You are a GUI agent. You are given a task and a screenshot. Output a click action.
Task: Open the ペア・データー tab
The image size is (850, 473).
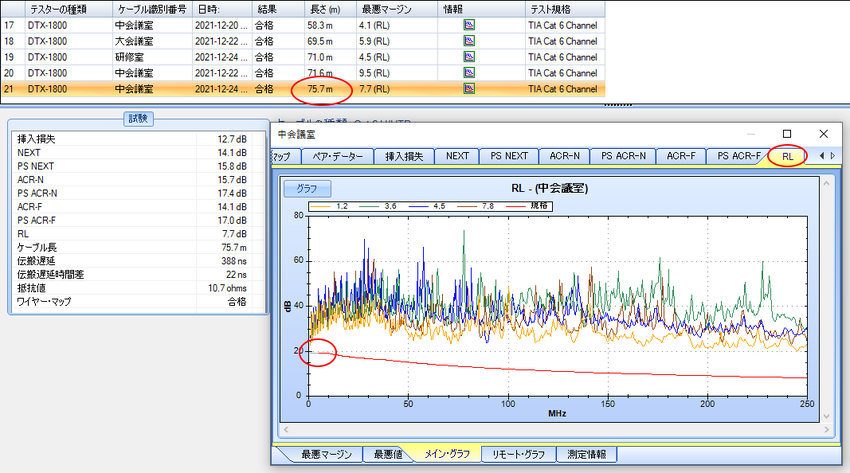click(x=338, y=156)
